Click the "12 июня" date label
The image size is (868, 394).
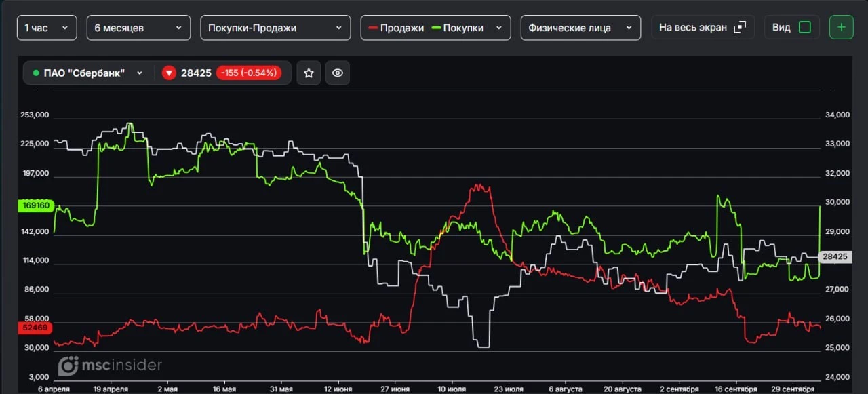point(339,389)
